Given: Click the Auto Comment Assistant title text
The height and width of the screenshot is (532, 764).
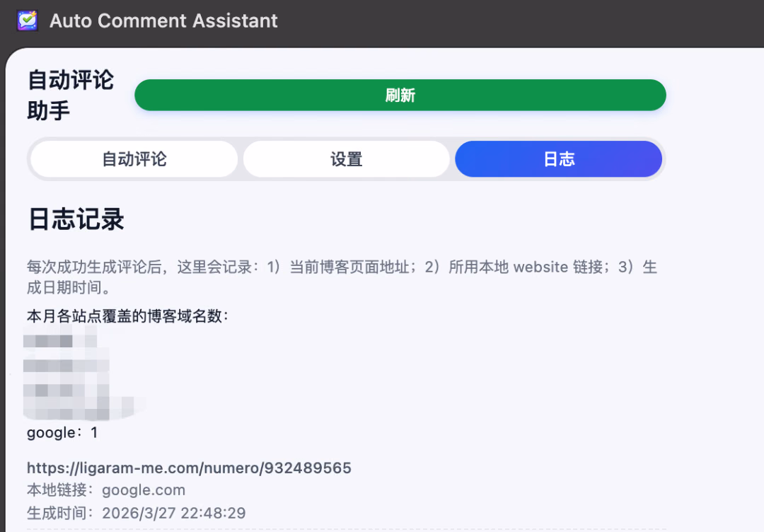Looking at the screenshot, I should click(x=163, y=21).
